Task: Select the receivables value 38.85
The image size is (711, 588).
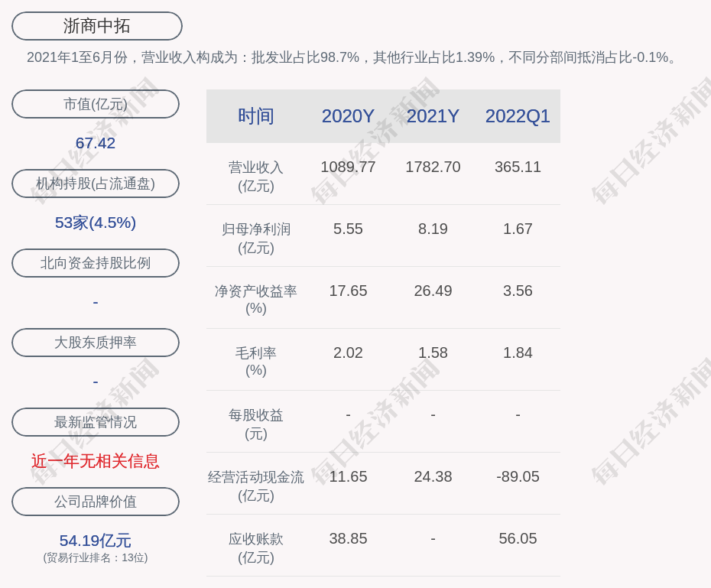Action: [x=349, y=538]
